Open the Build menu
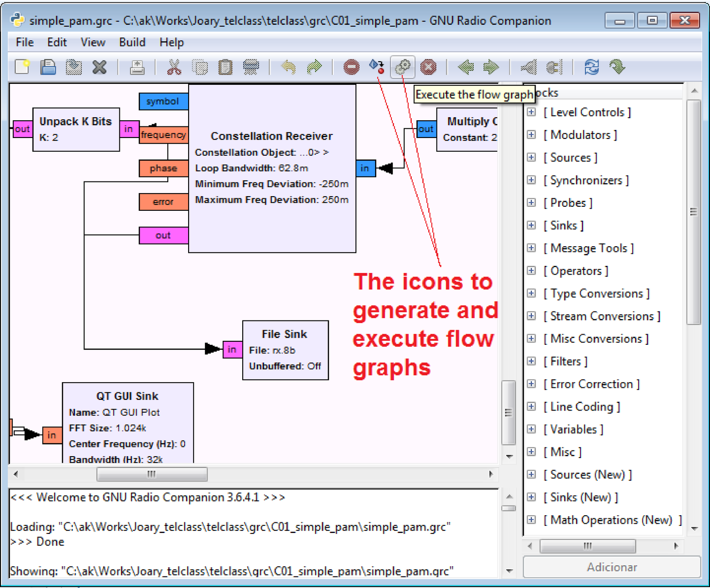 (132, 42)
